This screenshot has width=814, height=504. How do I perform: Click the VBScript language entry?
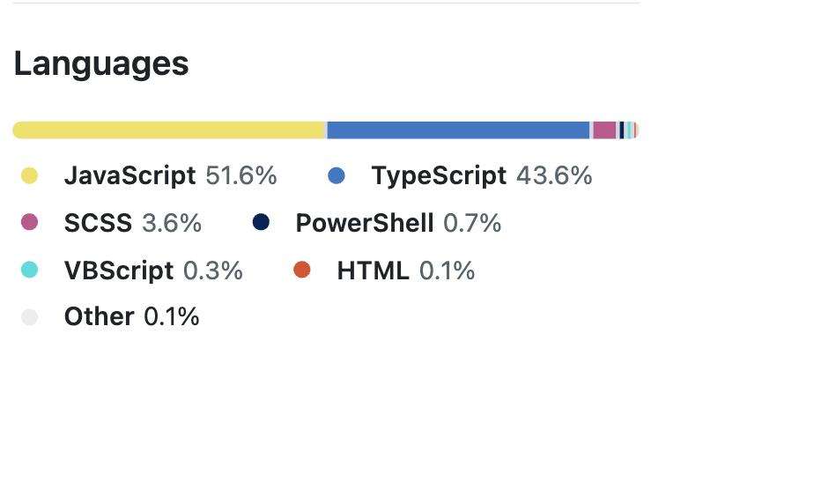pyautogui.click(x=132, y=271)
